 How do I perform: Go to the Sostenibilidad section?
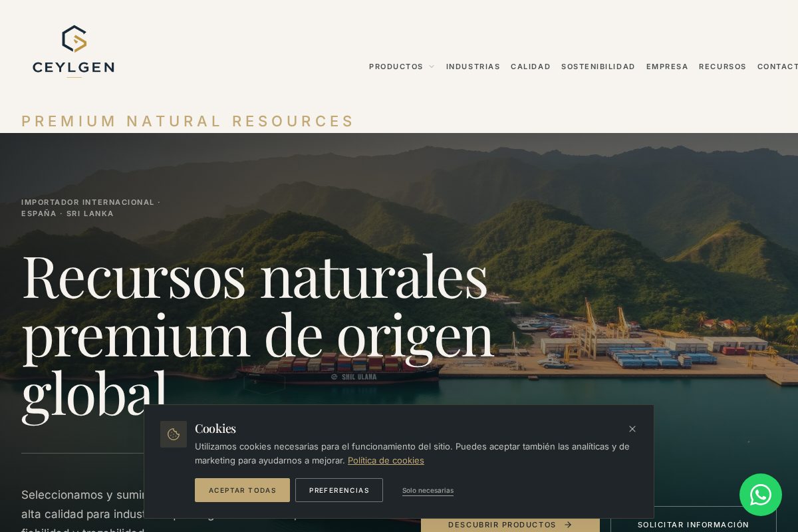coord(598,66)
